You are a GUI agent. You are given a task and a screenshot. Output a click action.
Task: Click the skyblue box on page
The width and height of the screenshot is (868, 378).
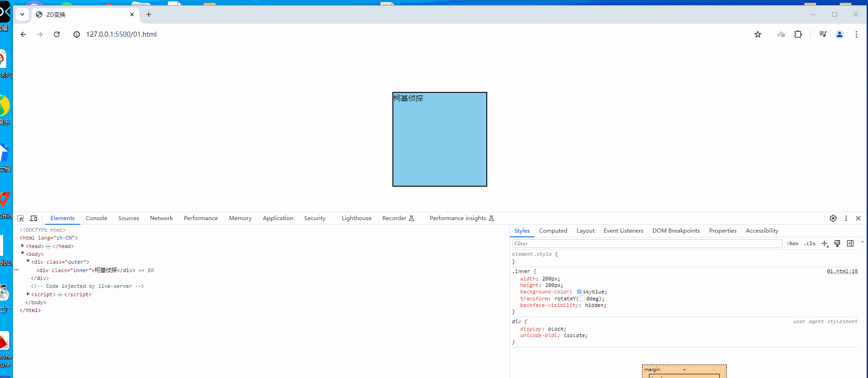(x=440, y=139)
